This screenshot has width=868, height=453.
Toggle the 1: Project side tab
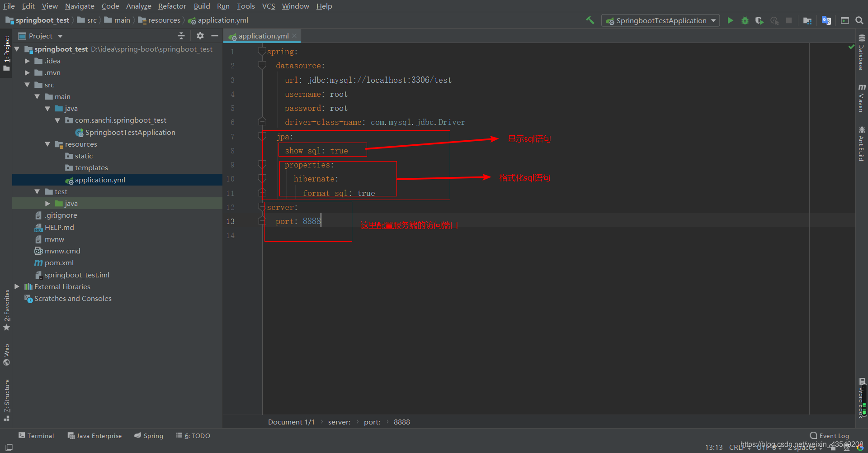coord(6,52)
